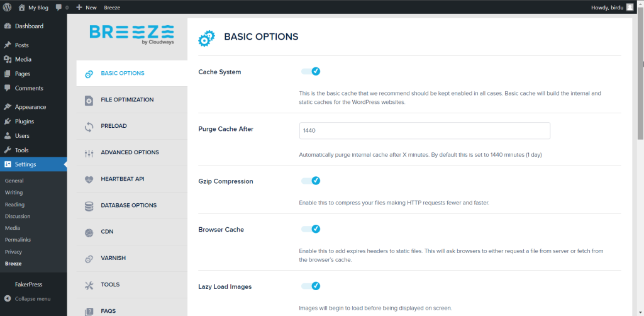This screenshot has height=316, width=644.
Task: Click the Advanced Options sliders icon
Action: (89, 153)
